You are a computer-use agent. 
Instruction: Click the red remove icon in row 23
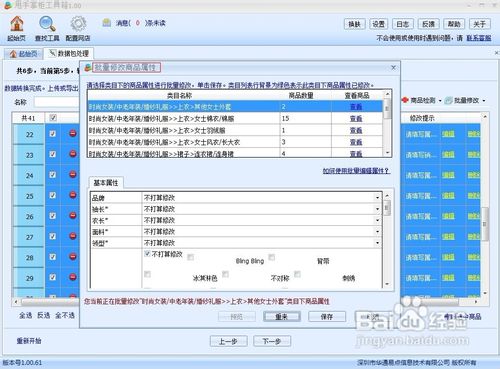[73, 154]
